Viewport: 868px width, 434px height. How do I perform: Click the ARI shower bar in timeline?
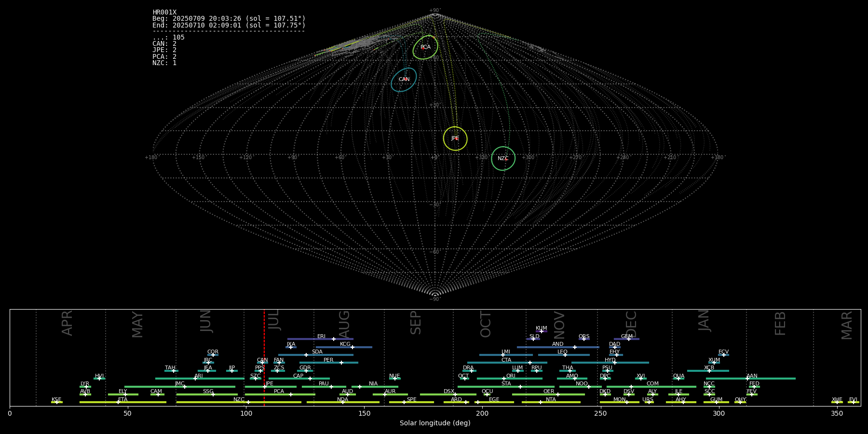(200, 379)
